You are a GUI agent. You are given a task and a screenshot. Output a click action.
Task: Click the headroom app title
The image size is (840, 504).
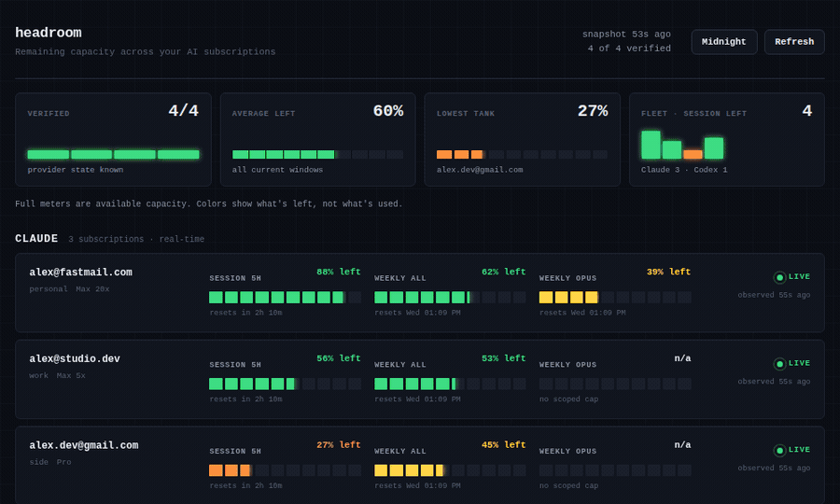(49, 33)
